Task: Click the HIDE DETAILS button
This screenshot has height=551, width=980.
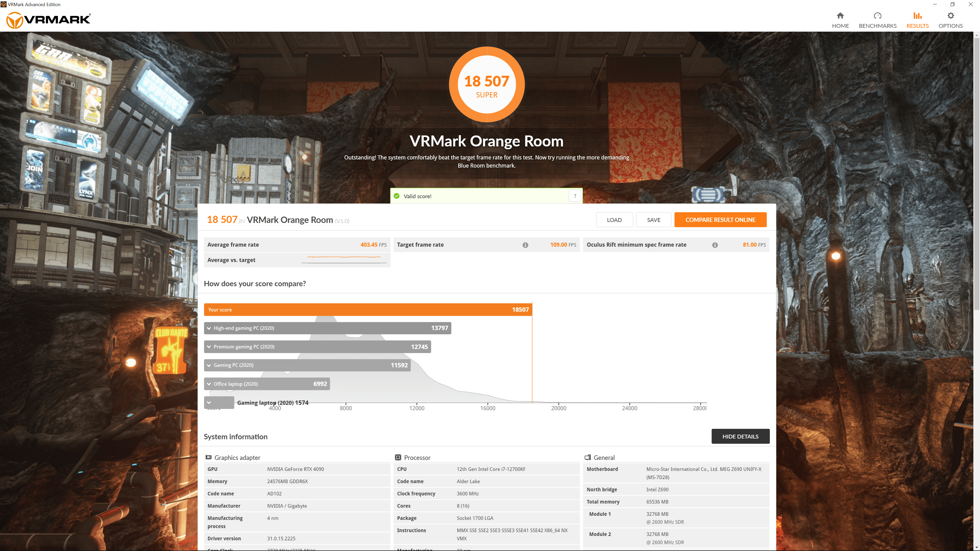Action: (740, 436)
